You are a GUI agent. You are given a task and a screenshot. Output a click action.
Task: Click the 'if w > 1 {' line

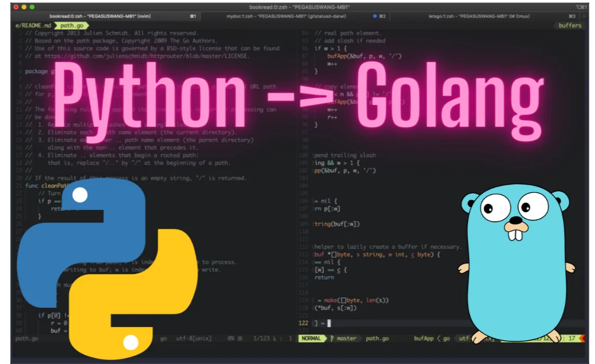click(330, 48)
